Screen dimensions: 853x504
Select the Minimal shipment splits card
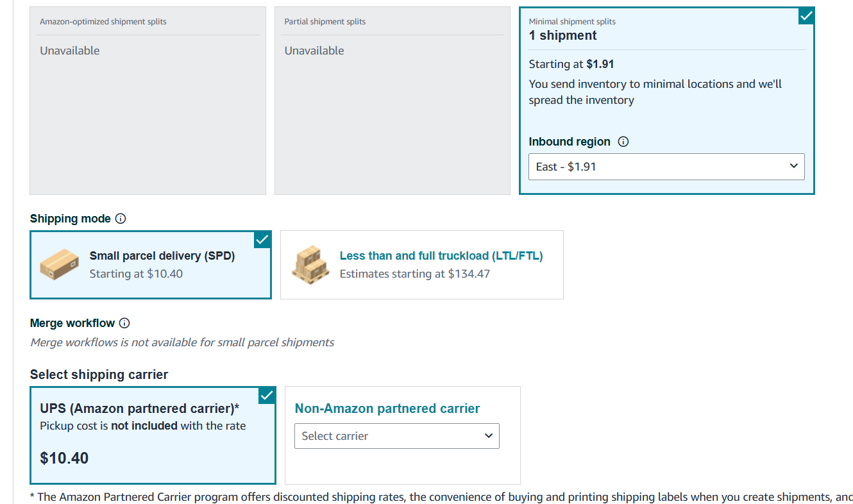(x=667, y=101)
